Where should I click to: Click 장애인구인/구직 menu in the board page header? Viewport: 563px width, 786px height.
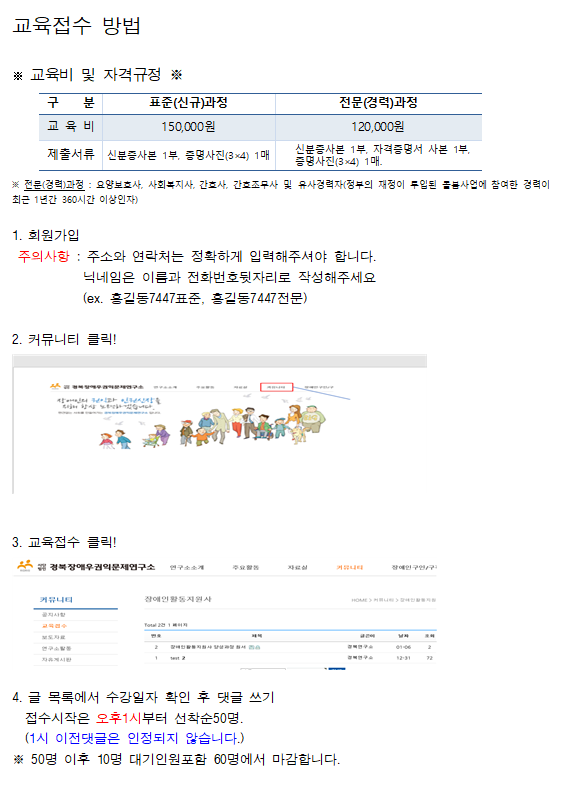pyautogui.click(x=414, y=567)
